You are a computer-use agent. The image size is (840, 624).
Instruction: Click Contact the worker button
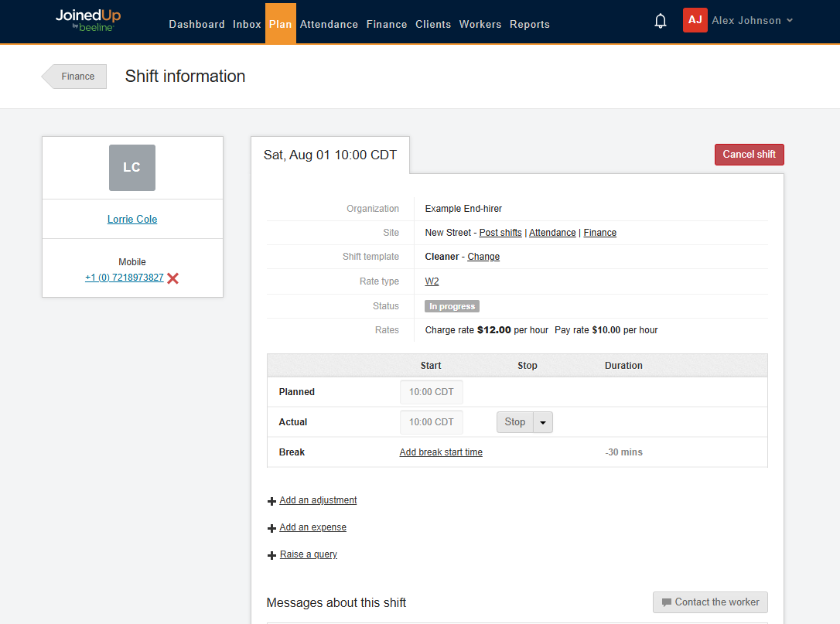tap(710, 602)
